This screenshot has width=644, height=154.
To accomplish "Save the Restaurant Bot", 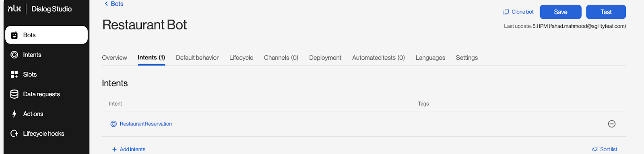I will tap(560, 12).
